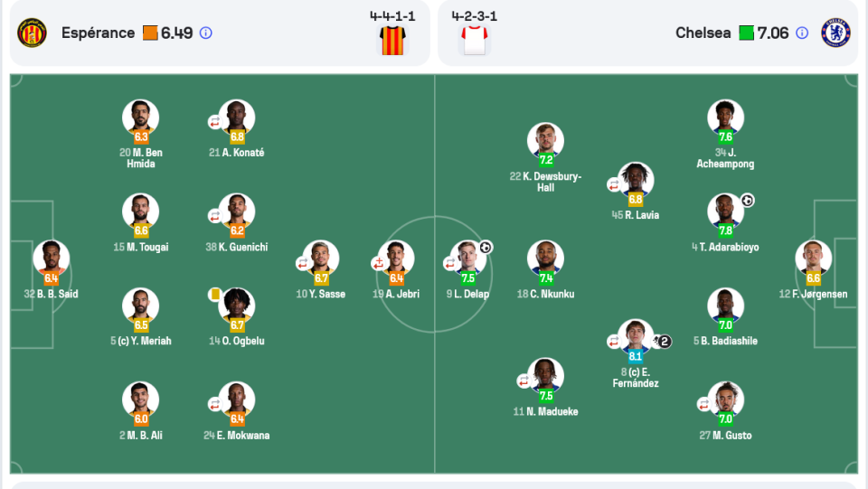Open C. Nkunku's player photo

point(545,258)
